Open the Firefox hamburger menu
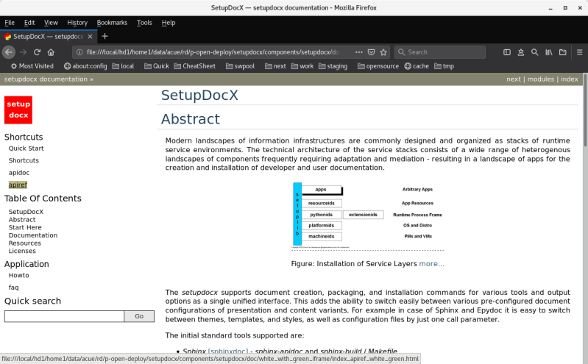 tap(579, 52)
